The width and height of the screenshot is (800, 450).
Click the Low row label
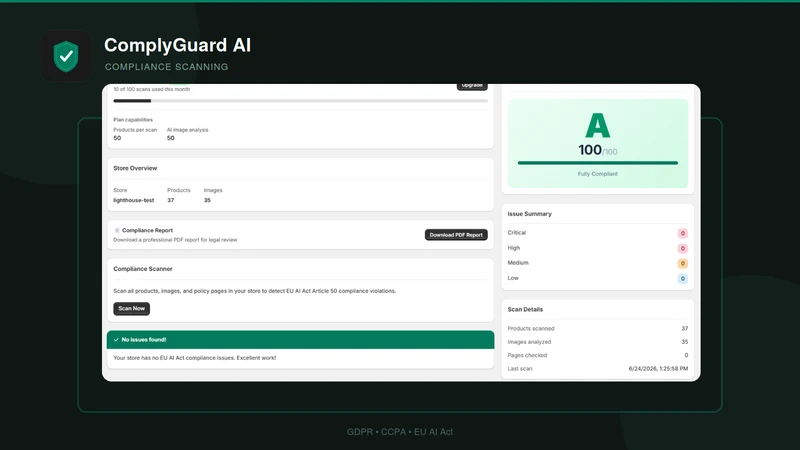coord(513,278)
